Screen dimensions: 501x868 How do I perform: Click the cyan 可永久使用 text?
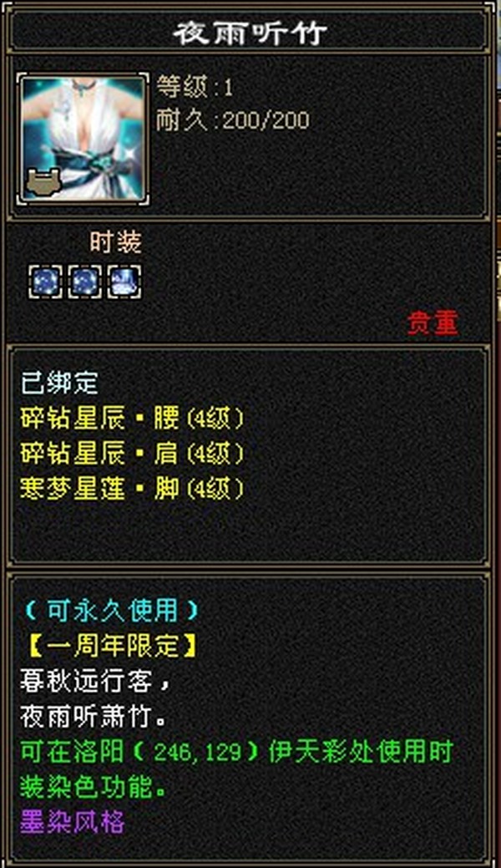pyautogui.click(x=111, y=611)
